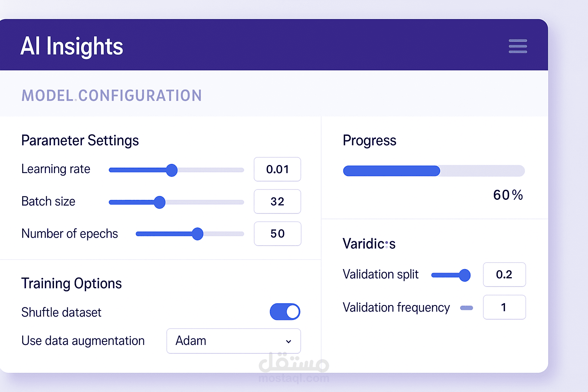Click the Learning rate slider handle
This screenshot has width=588, height=392.
point(172,170)
